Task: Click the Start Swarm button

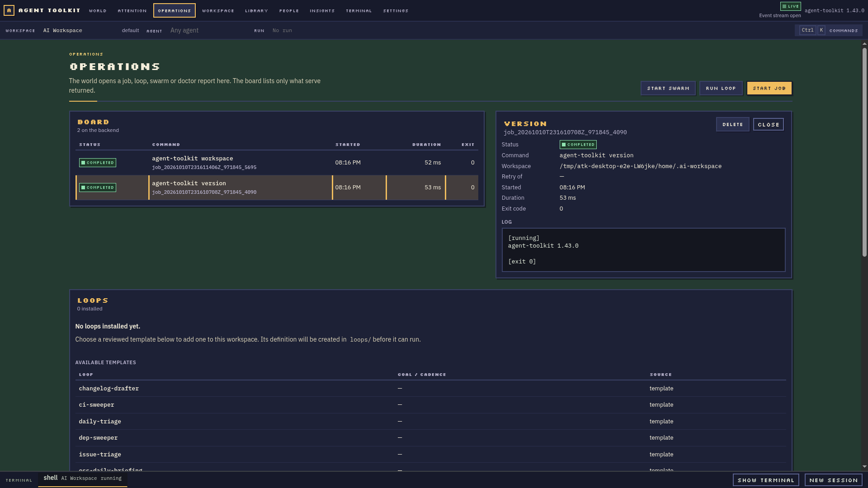Action: click(668, 88)
